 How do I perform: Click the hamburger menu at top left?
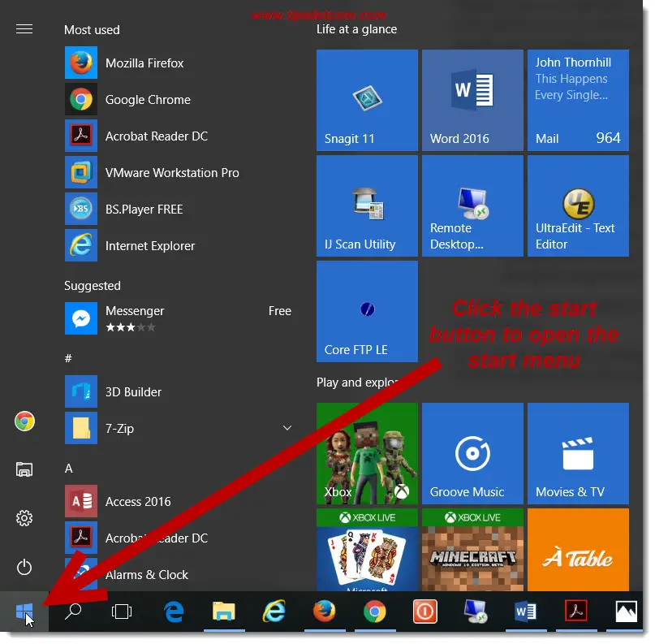click(x=24, y=29)
